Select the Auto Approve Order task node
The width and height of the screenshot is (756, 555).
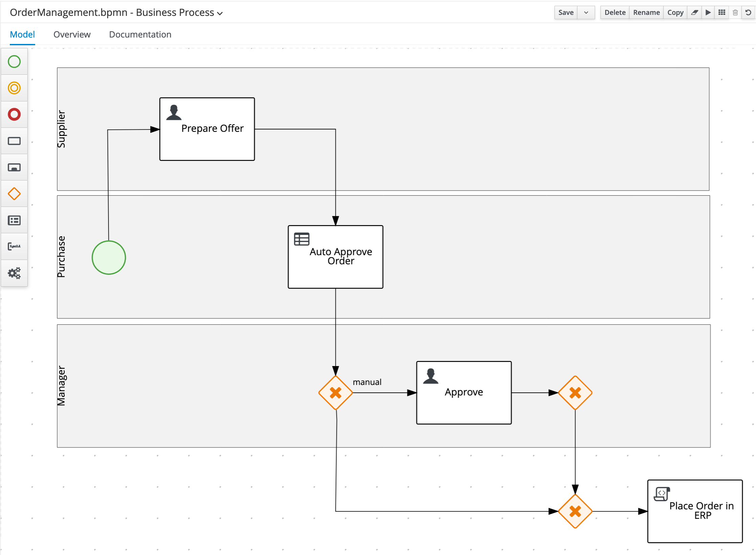pos(335,257)
